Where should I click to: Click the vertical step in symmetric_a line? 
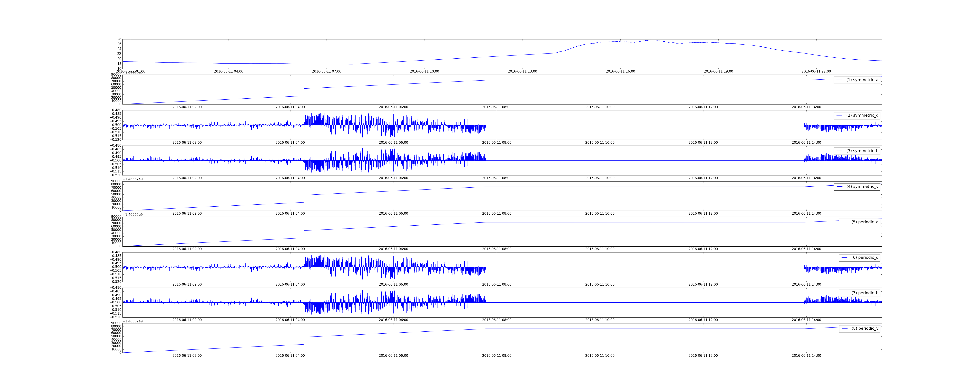(304, 92)
